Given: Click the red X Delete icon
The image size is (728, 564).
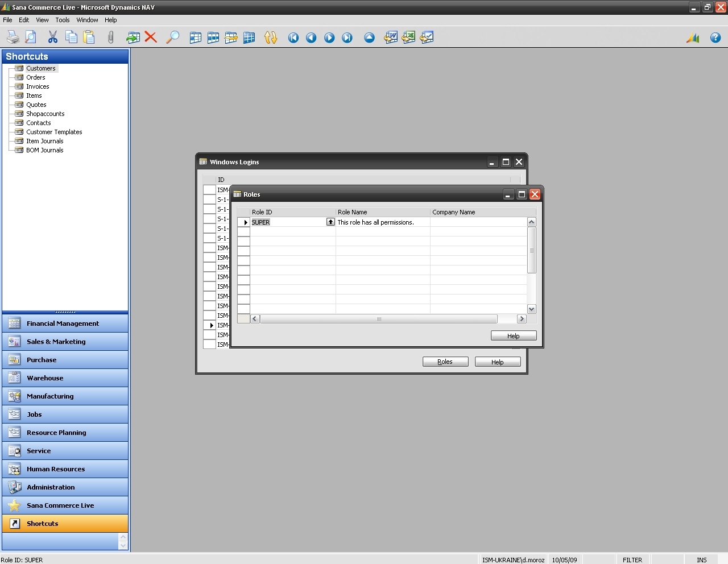Looking at the screenshot, I should (151, 38).
